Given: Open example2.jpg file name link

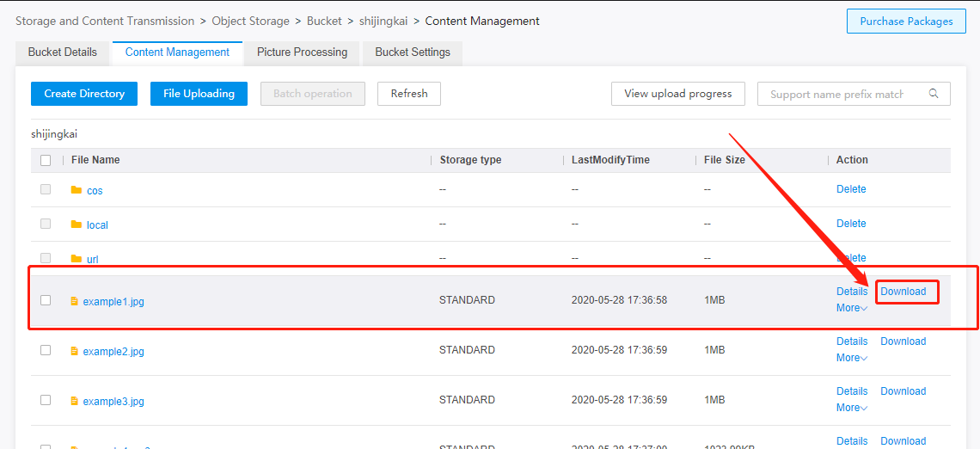Looking at the screenshot, I should (113, 352).
